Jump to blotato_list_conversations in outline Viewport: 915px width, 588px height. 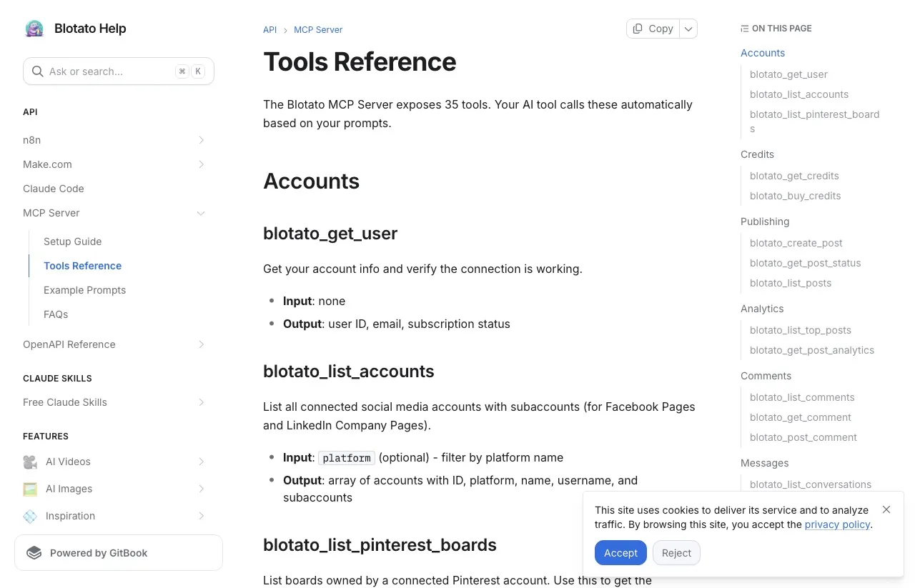point(811,484)
